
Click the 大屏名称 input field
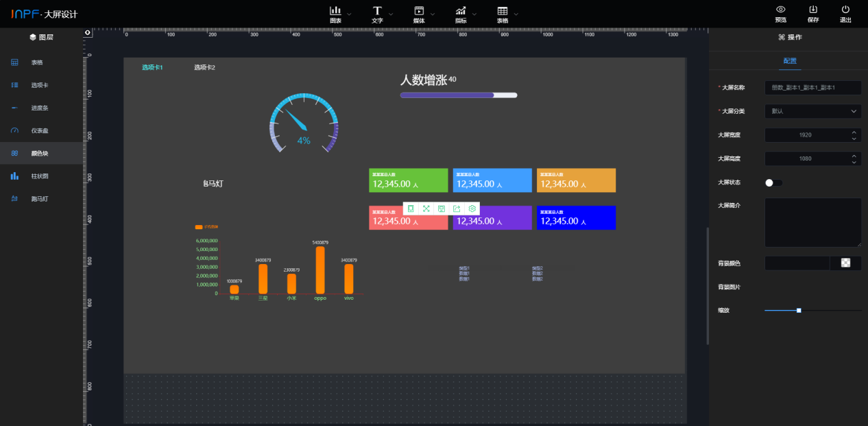point(812,88)
